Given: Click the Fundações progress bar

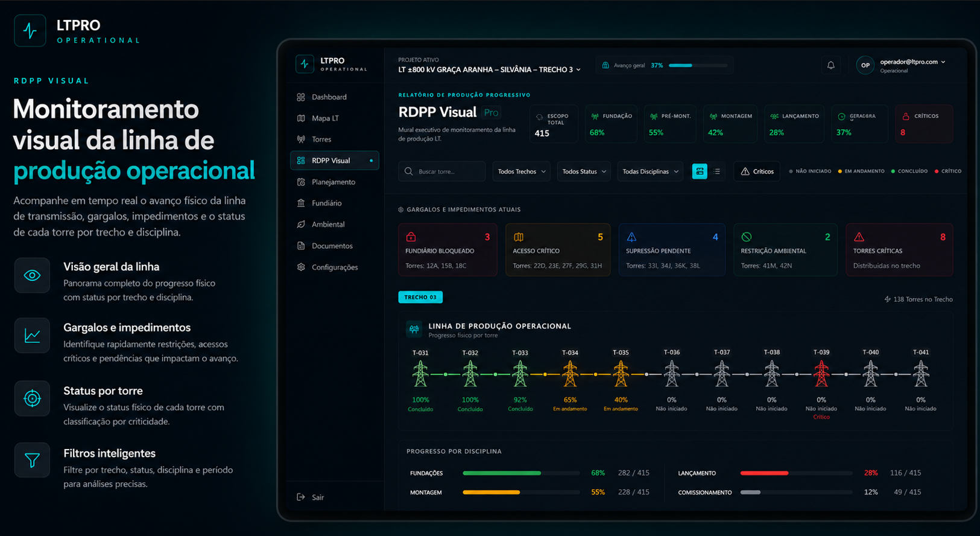Looking at the screenshot, I should point(522,473).
